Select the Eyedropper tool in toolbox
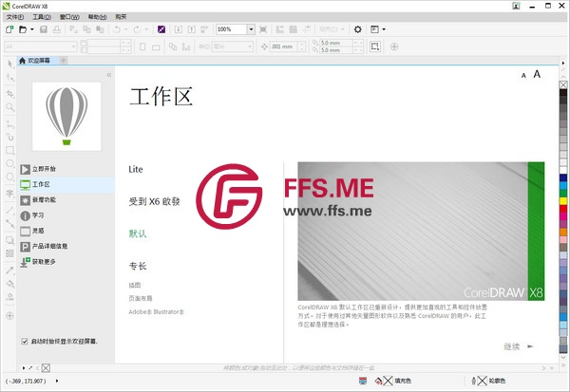The image size is (570, 392). pos(9,271)
